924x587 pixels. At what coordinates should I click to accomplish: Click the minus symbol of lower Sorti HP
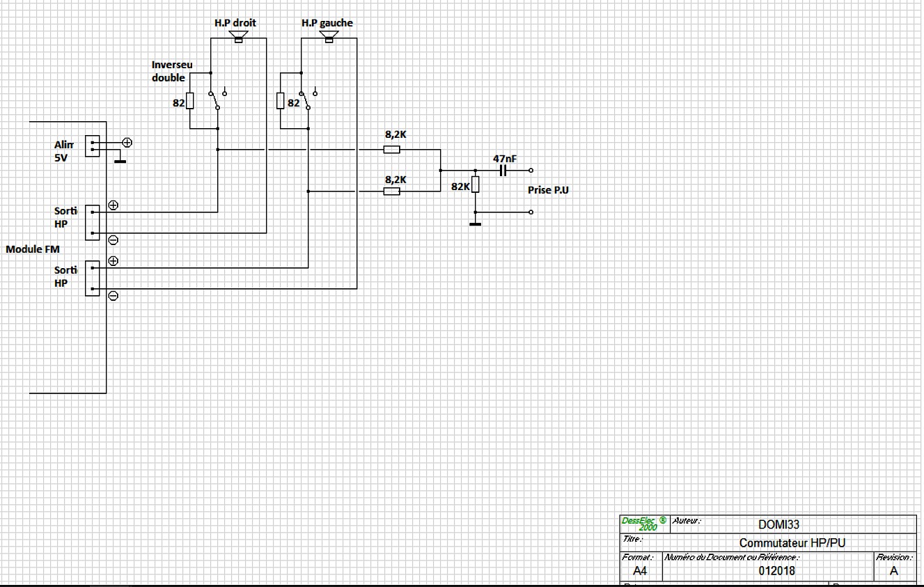(113, 296)
